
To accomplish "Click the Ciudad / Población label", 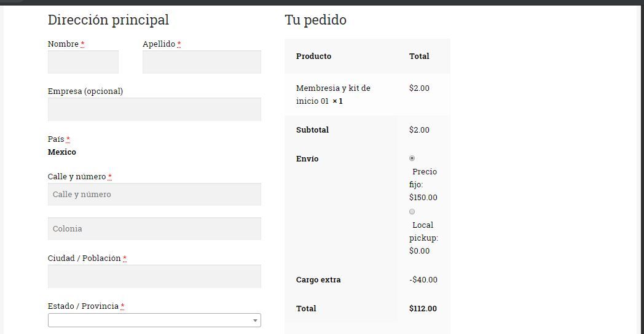I will 84,258.
